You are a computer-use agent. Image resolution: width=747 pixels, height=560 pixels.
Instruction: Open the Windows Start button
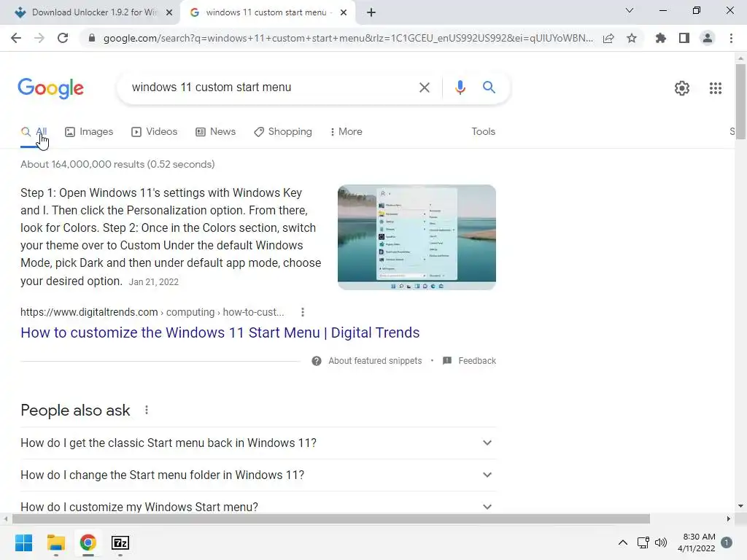[23, 542]
